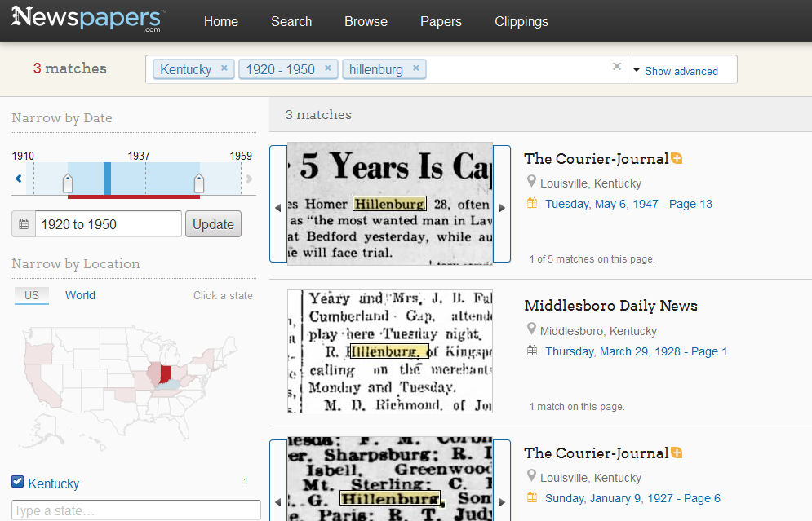This screenshot has height=521, width=812.
Task: Click the calendar icon beside date range field
Action: click(x=24, y=224)
